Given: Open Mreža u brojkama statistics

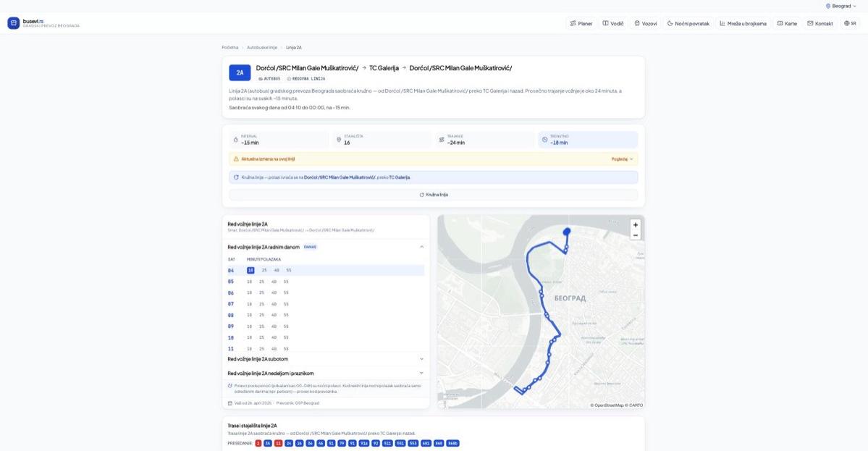Looking at the screenshot, I should tap(743, 23).
